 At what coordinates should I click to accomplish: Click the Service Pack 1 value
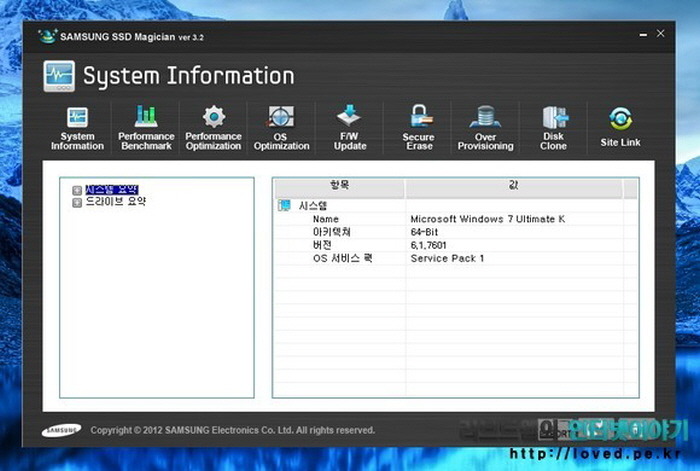click(x=447, y=258)
